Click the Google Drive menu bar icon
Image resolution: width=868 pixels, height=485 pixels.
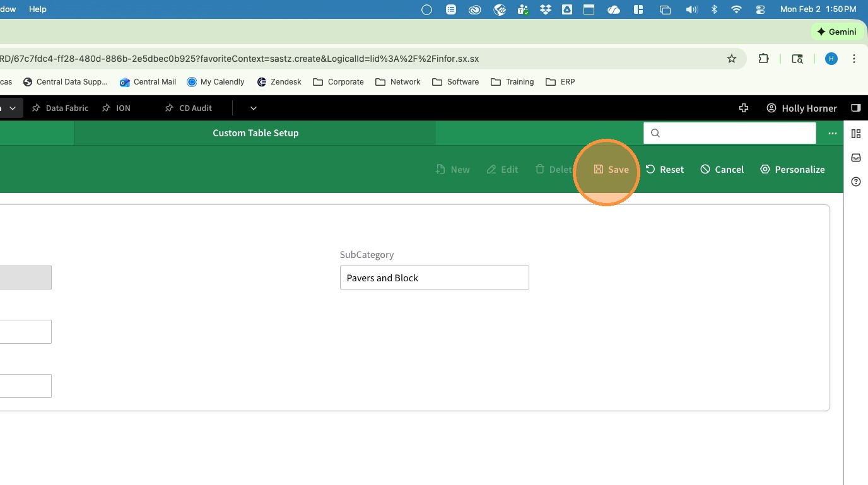(x=567, y=9)
